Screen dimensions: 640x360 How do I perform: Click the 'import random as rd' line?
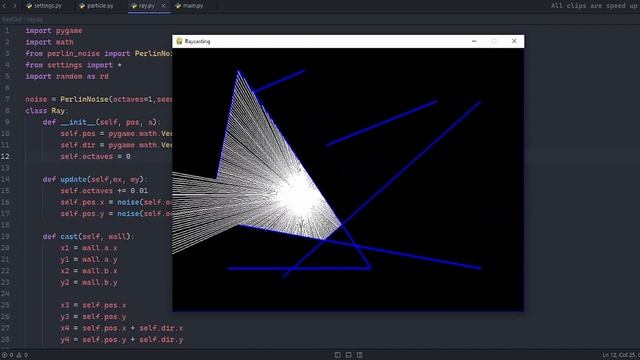[x=67, y=76]
